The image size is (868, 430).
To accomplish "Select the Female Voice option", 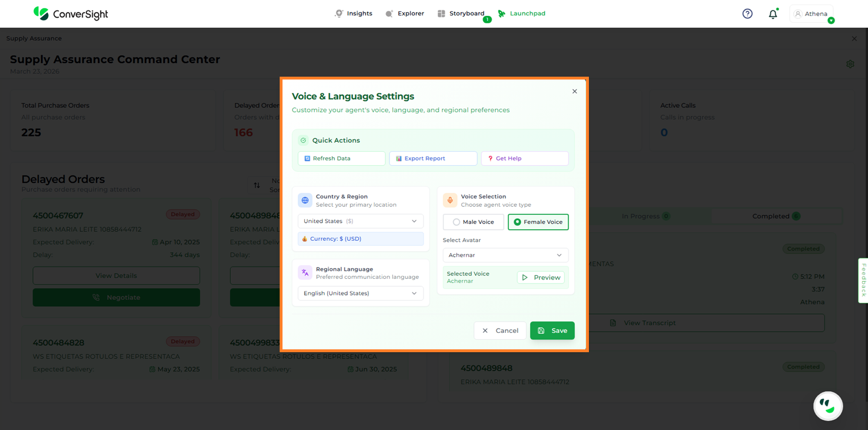I will tap(538, 222).
